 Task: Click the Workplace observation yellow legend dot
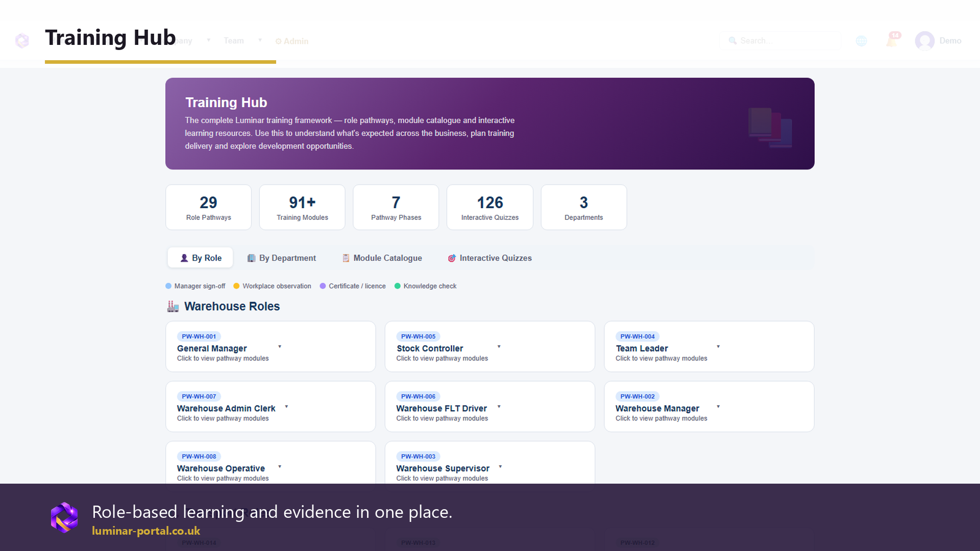[x=236, y=286]
